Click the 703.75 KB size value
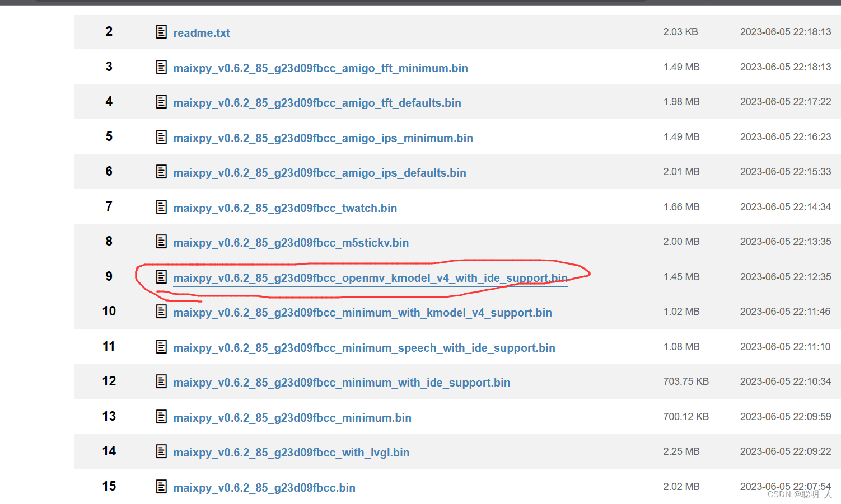Image resolution: width=841 pixels, height=504 pixels. point(686,381)
